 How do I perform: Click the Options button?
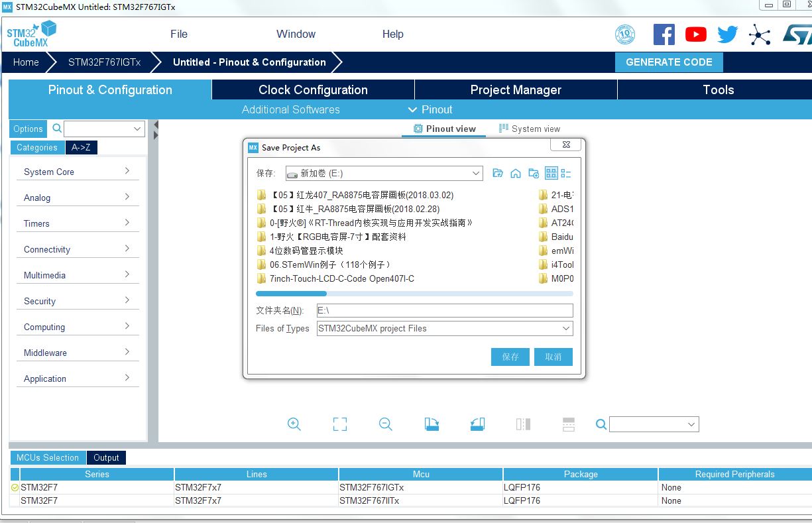[28, 129]
